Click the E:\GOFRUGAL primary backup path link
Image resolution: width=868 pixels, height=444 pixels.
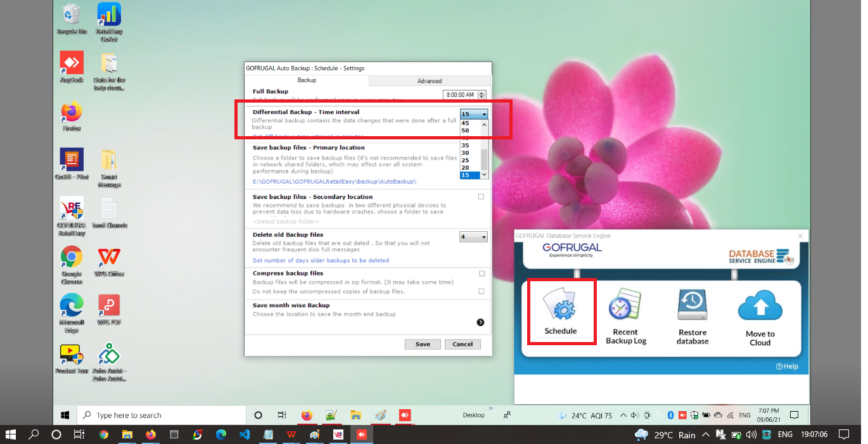335,182
